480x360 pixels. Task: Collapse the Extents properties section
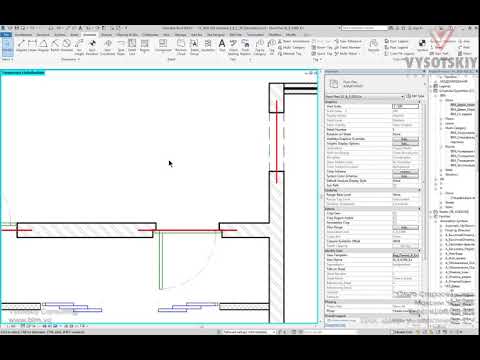tap(419, 209)
